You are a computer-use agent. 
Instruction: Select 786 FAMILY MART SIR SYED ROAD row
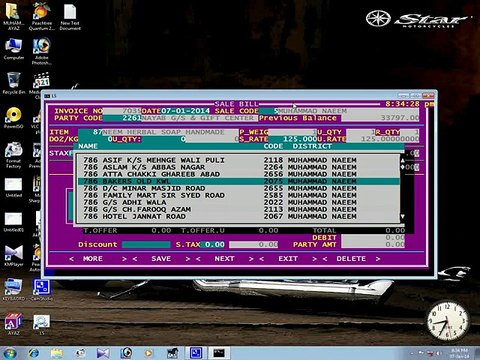click(239, 195)
